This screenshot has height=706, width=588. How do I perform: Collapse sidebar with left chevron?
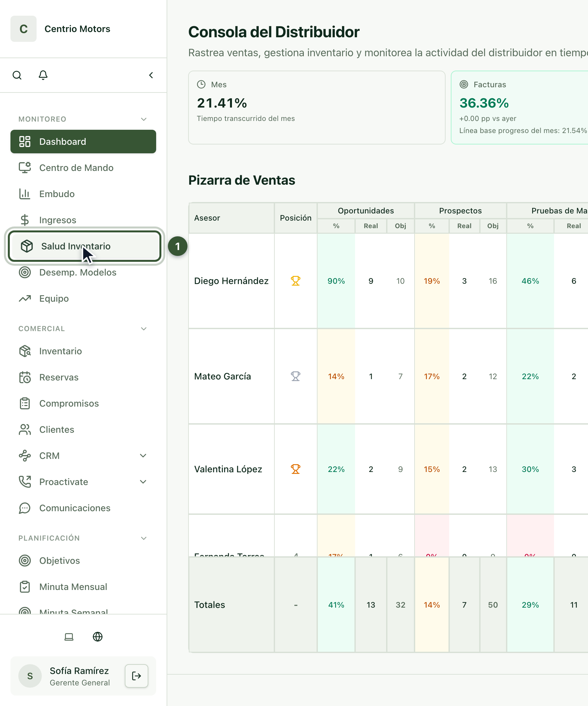pyautogui.click(x=151, y=75)
